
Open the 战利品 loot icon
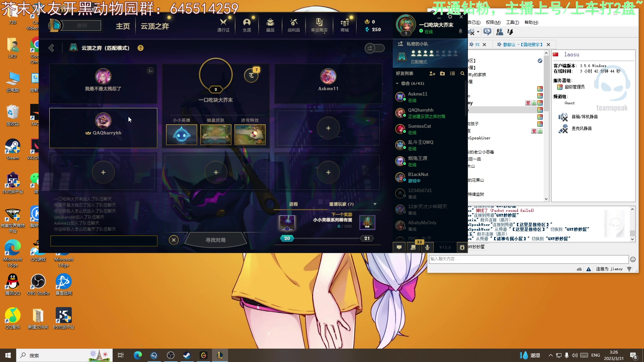294,25
